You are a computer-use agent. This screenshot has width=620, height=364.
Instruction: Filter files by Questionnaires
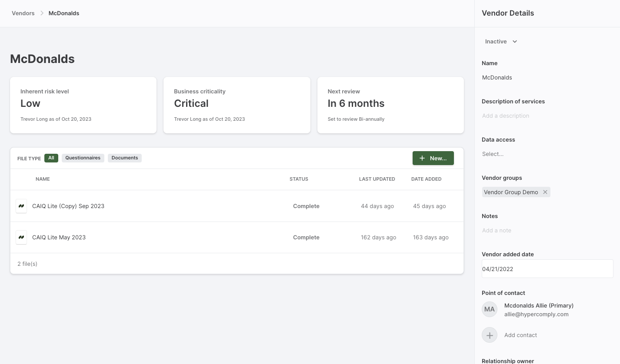83,158
